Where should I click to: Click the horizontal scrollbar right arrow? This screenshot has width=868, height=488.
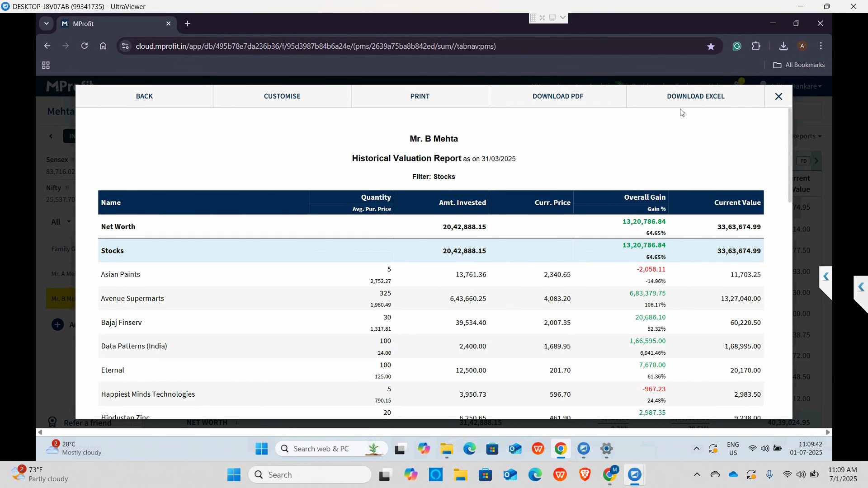[x=828, y=432]
